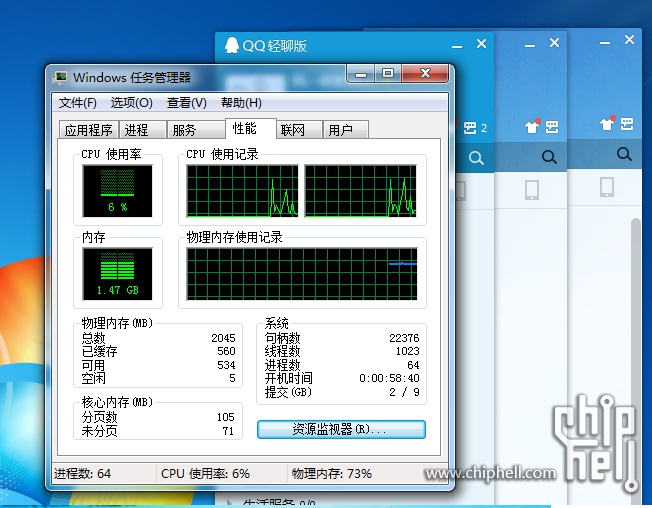Screen dimensions: 652x508
Task: Switch to the 进程 tab
Action: tap(143, 130)
